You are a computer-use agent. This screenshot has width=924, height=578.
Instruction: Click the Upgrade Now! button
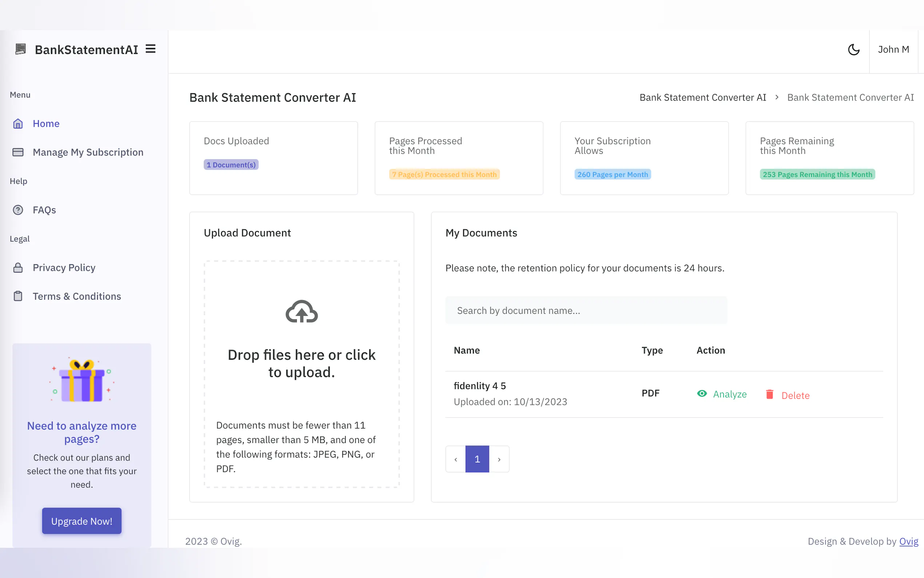[x=81, y=520]
